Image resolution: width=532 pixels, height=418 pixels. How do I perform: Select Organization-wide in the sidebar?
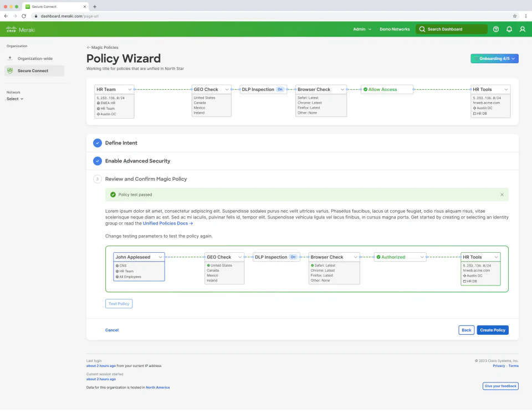(x=34, y=58)
